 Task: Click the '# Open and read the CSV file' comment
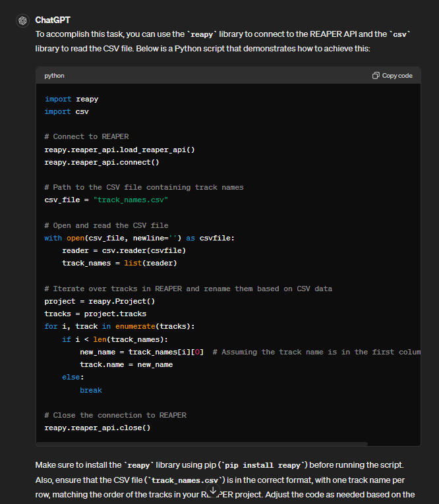[106, 225]
